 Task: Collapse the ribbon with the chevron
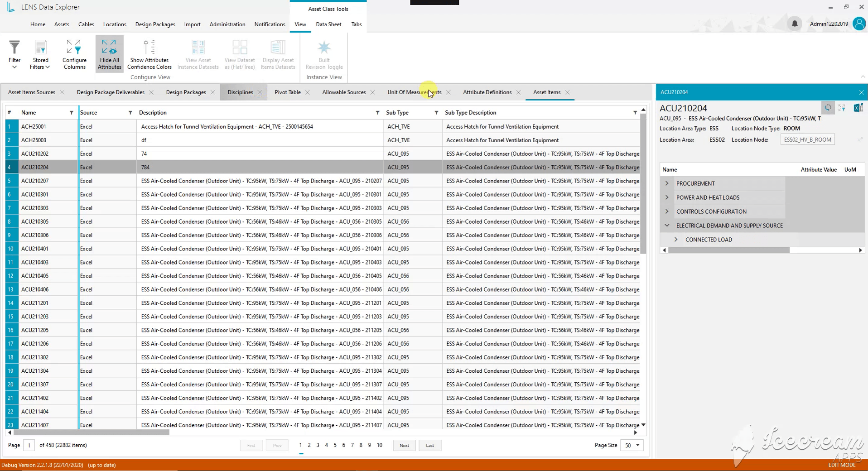tap(863, 77)
